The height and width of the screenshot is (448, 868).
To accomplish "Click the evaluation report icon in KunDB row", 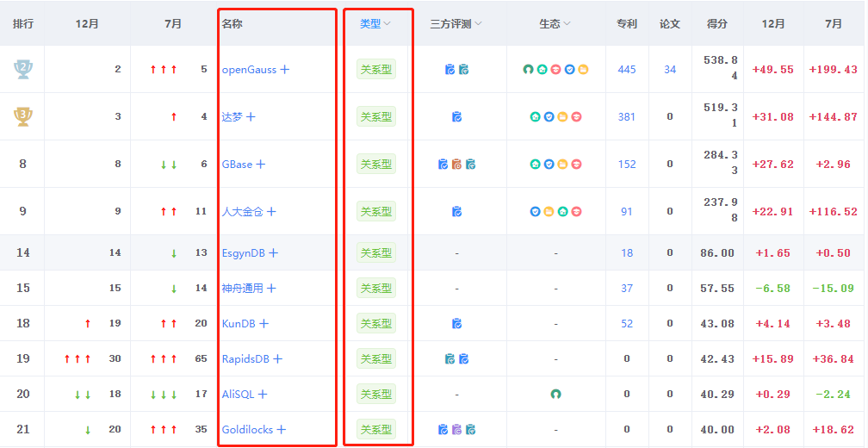I will tap(456, 323).
